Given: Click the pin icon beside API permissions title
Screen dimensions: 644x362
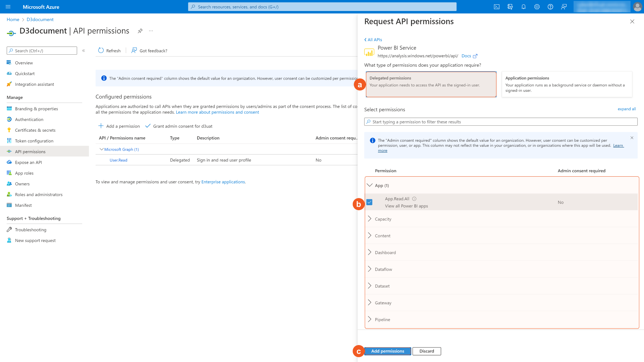Looking at the screenshot, I should point(140,31).
